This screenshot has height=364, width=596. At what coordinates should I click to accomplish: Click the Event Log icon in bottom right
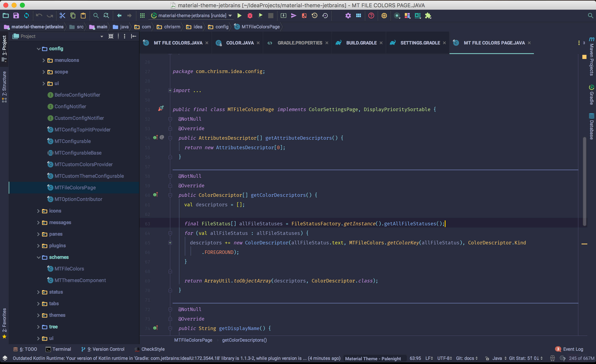coord(558,349)
